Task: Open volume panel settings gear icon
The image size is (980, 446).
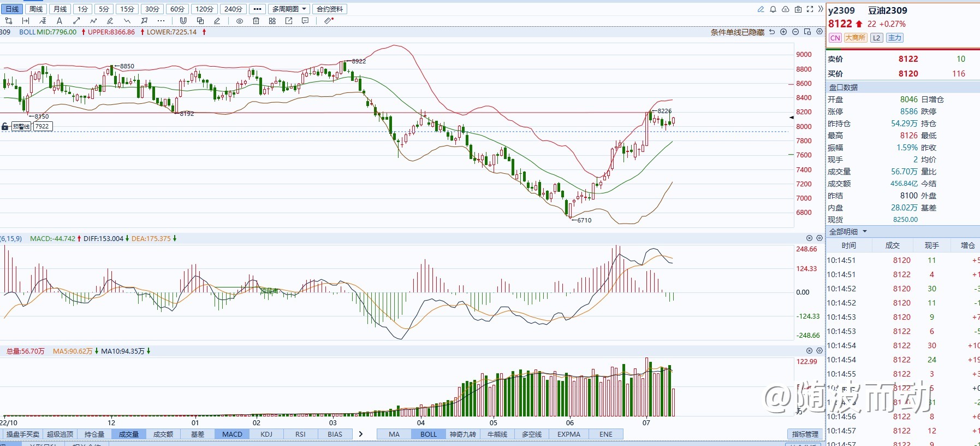Action: pos(819,350)
